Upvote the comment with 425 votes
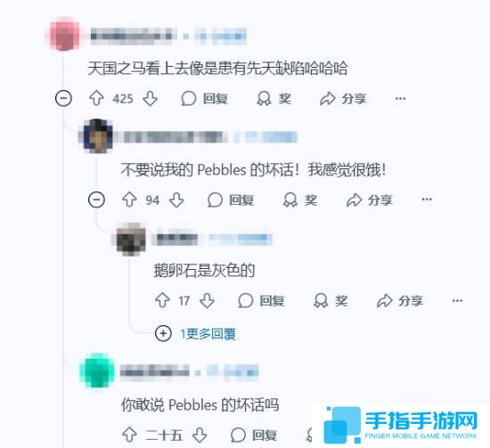490x448 pixels. tap(96, 98)
